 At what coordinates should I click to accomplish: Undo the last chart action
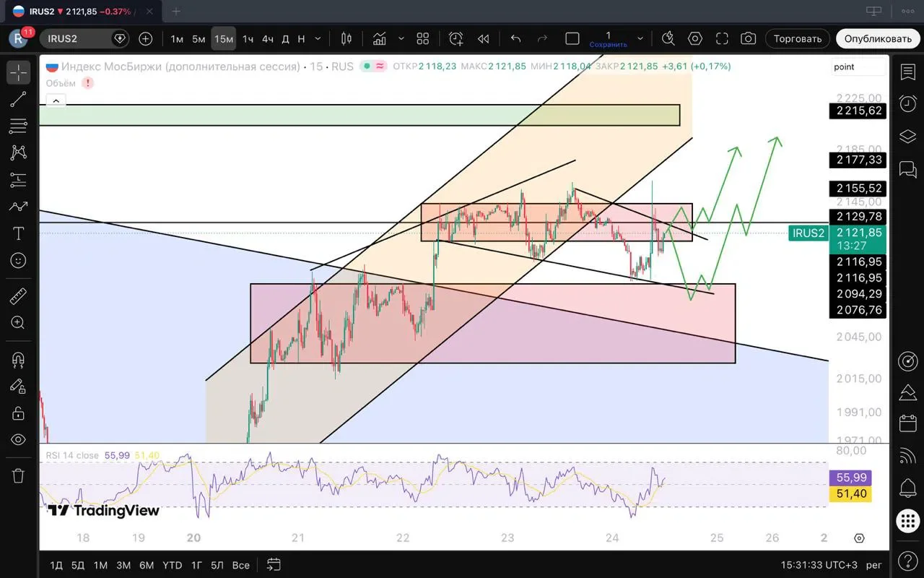pos(515,38)
